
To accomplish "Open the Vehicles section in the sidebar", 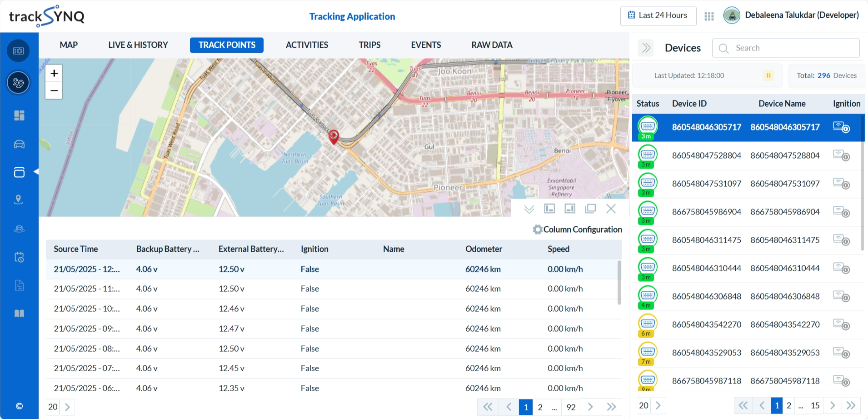I will [19, 144].
